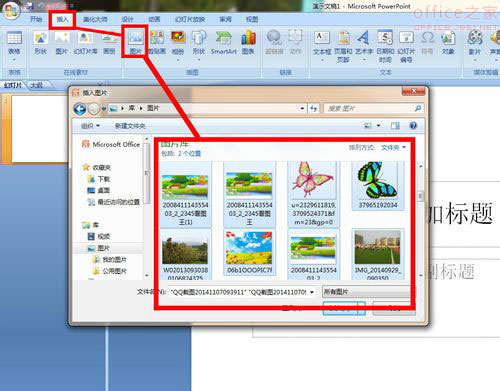Click the dialog Back arrow button
Image resolution: width=500 pixels, height=391 pixels.
tap(80, 109)
